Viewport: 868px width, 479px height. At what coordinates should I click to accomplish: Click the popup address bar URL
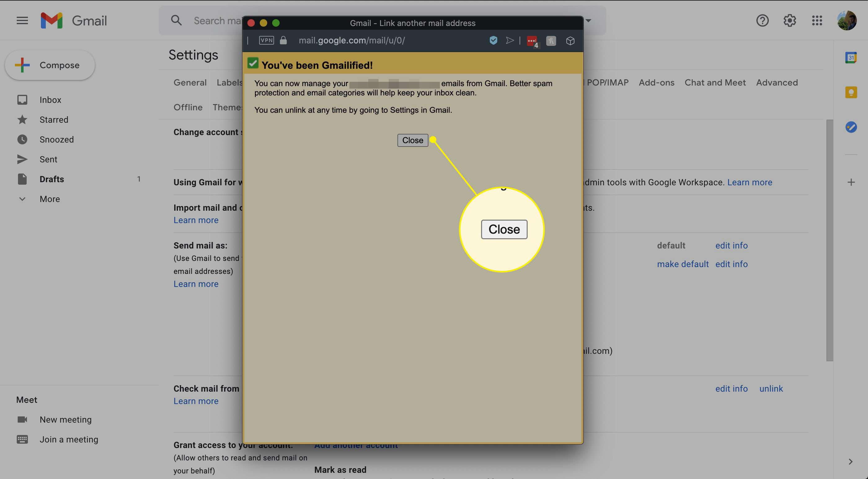click(352, 40)
